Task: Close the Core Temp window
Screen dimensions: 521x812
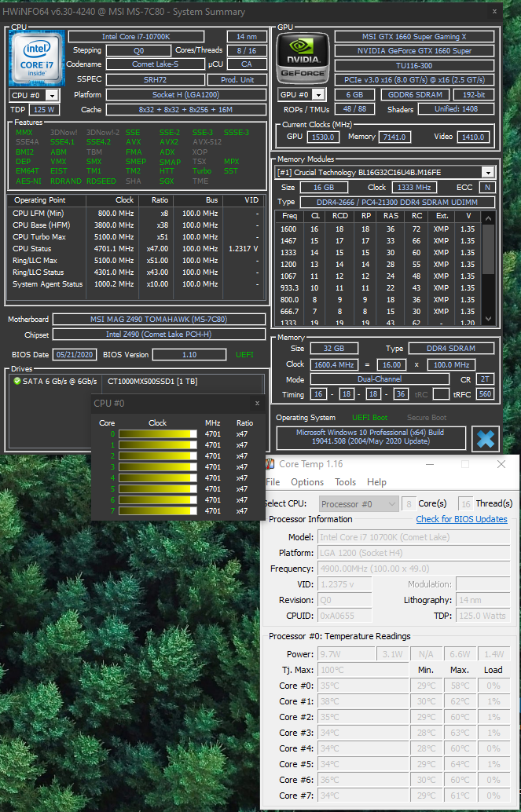Action: pyautogui.click(x=501, y=464)
